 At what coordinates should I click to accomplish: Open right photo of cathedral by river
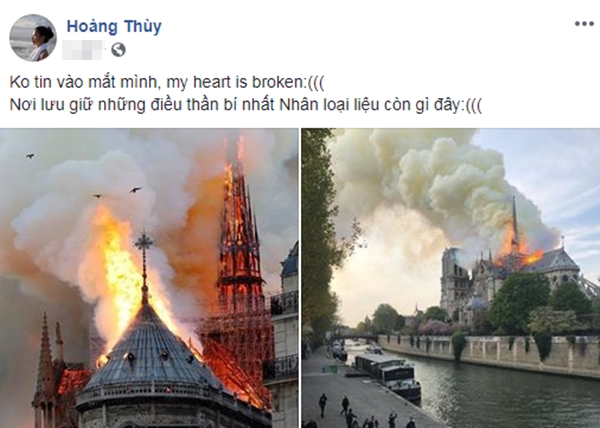click(x=451, y=278)
